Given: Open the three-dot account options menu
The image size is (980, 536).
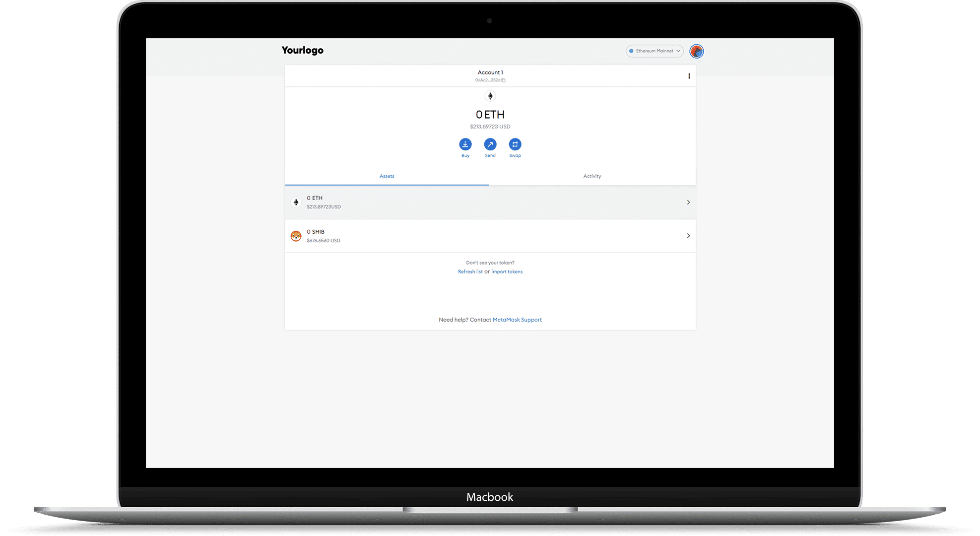Looking at the screenshot, I should (x=689, y=76).
